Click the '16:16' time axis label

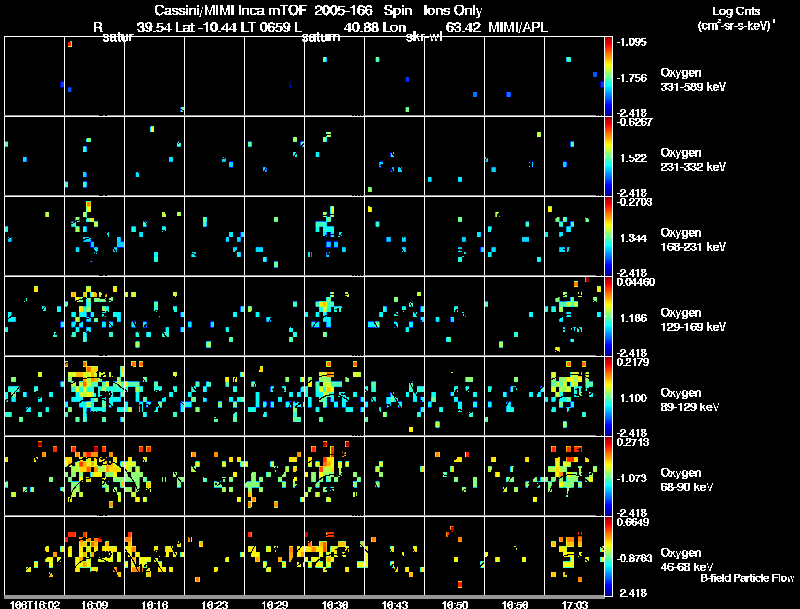click(155, 604)
